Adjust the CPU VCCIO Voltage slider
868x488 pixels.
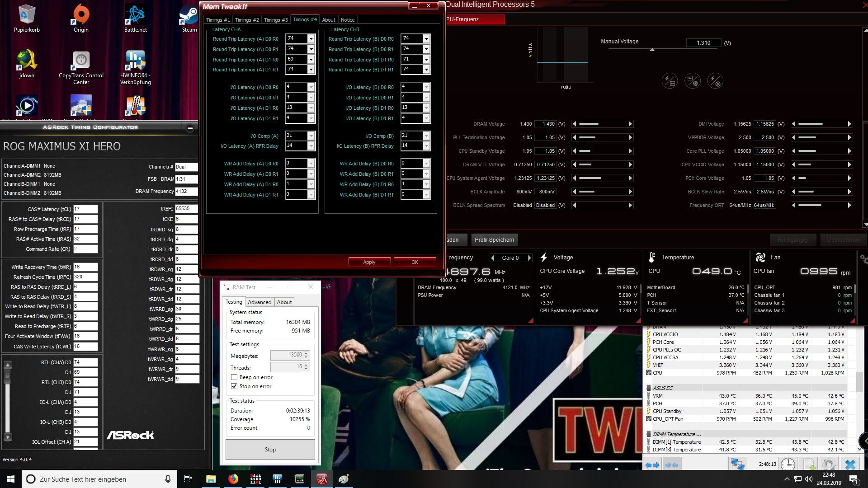821,164
